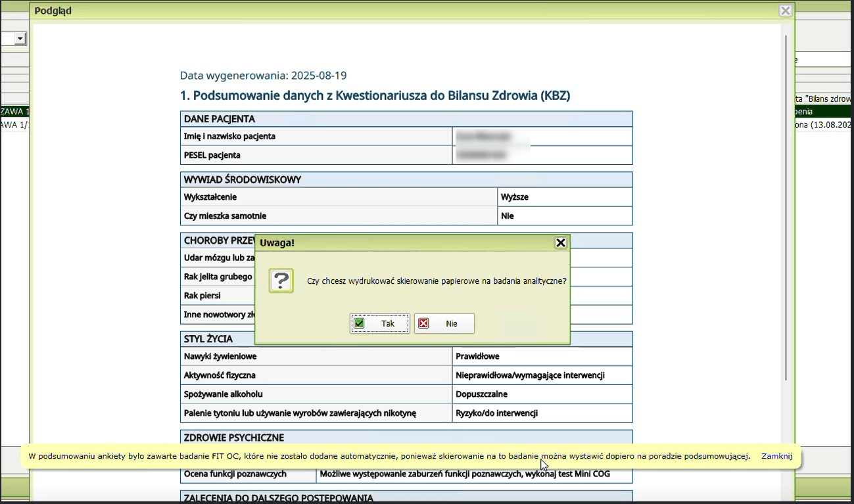This screenshot has height=504, width=854.
Task: Click ZDROWIE PSYCHICZNE section header
Action: pyautogui.click(x=406, y=438)
